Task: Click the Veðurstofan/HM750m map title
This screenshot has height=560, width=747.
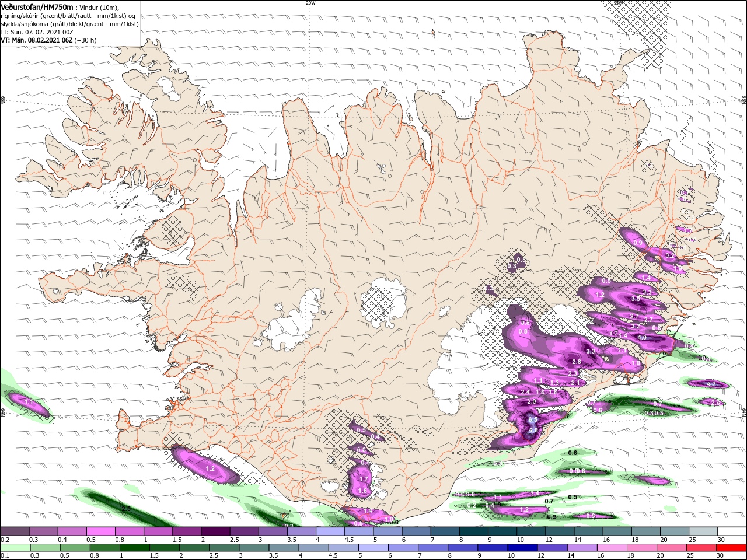Action: pyautogui.click(x=37, y=6)
